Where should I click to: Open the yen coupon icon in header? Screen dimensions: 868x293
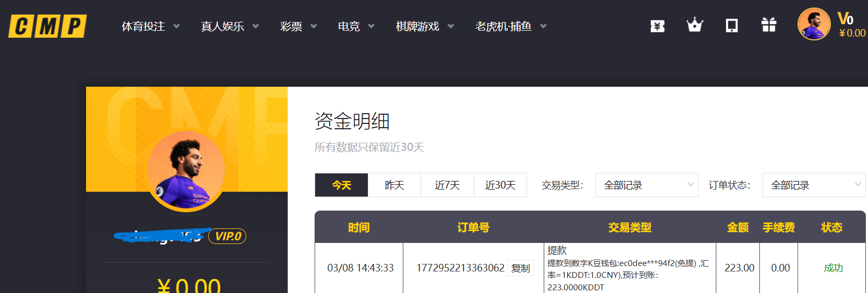coord(657,26)
